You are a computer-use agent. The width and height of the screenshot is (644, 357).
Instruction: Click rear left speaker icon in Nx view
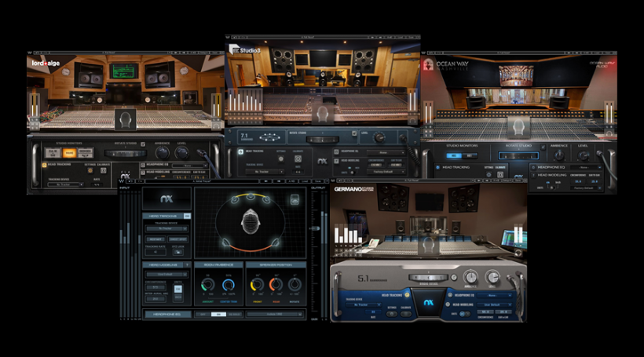(x=225, y=242)
